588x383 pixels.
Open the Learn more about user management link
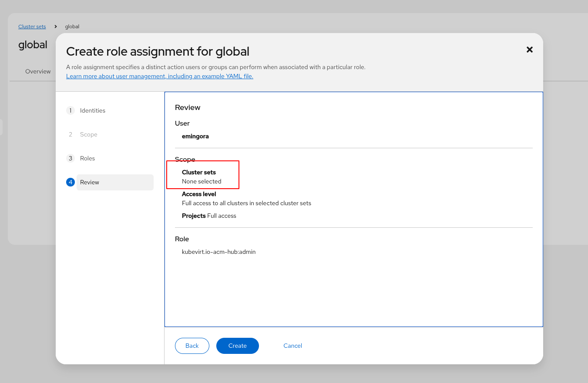(160, 76)
